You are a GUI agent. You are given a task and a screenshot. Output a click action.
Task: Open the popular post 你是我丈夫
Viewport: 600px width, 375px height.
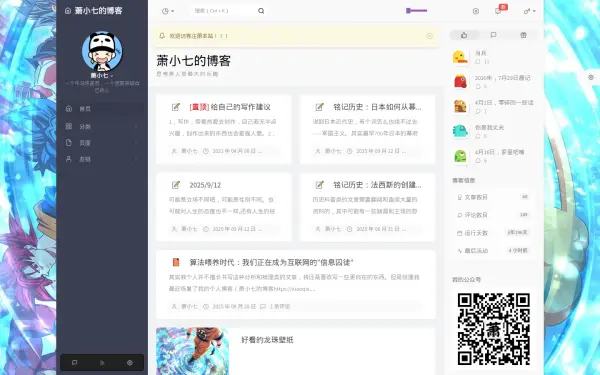[489, 127]
